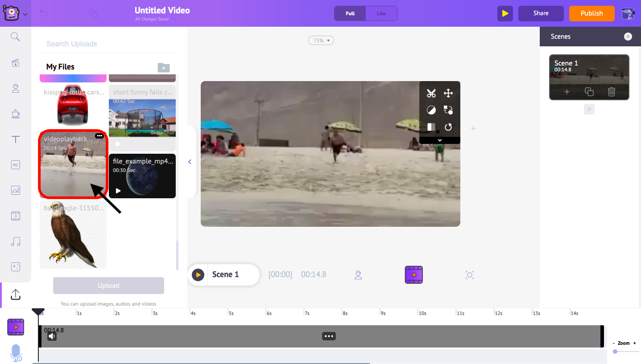Select the move/resize arrows icon
Screen dimensions: 641x364
pyautogui.click(x=448, y=93)
